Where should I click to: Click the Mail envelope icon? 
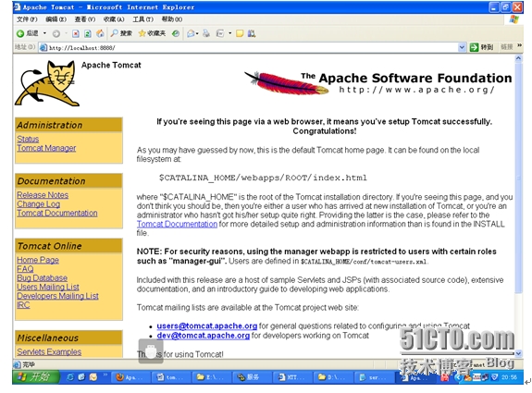pyautogui.click(x=191, y=33)
